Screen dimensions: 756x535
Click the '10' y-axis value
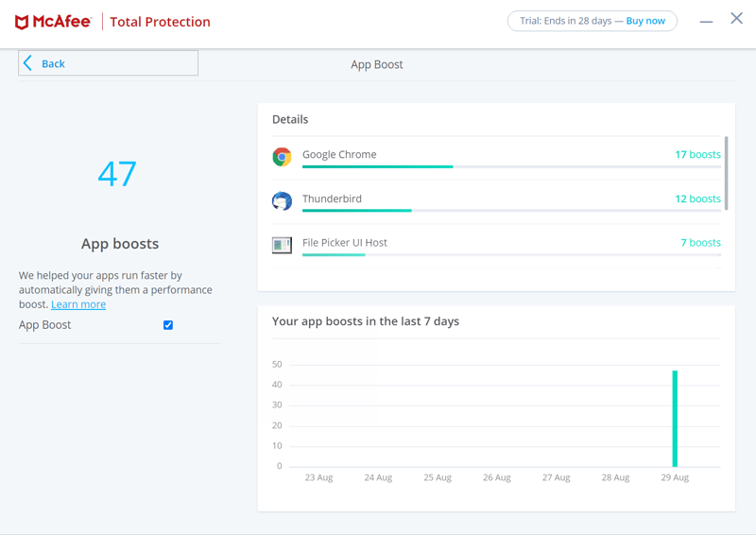pos(277,446)
